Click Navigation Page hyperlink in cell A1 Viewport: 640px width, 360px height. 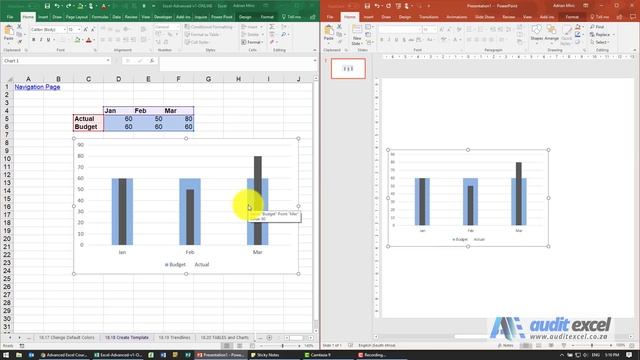coord(37,87)
